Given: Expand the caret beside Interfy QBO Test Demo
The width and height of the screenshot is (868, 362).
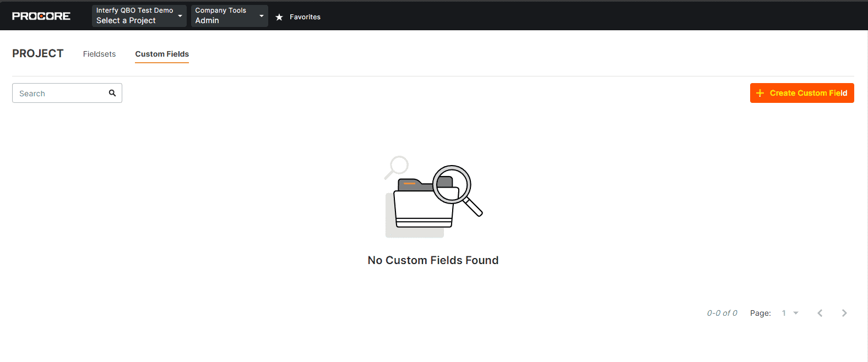Looking at the screenshot, I should (180, 16).
